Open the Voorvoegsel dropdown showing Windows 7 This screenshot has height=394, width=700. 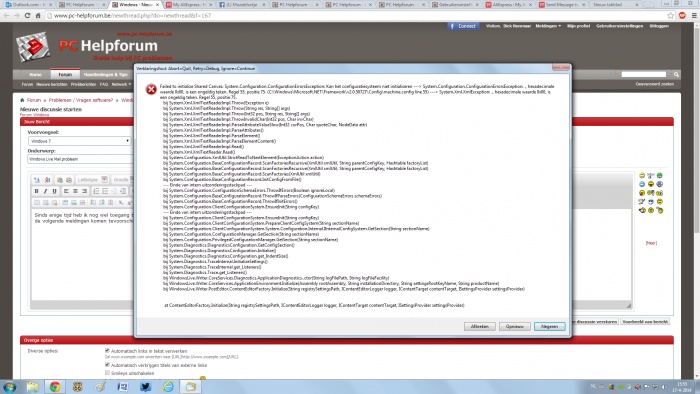79,141
